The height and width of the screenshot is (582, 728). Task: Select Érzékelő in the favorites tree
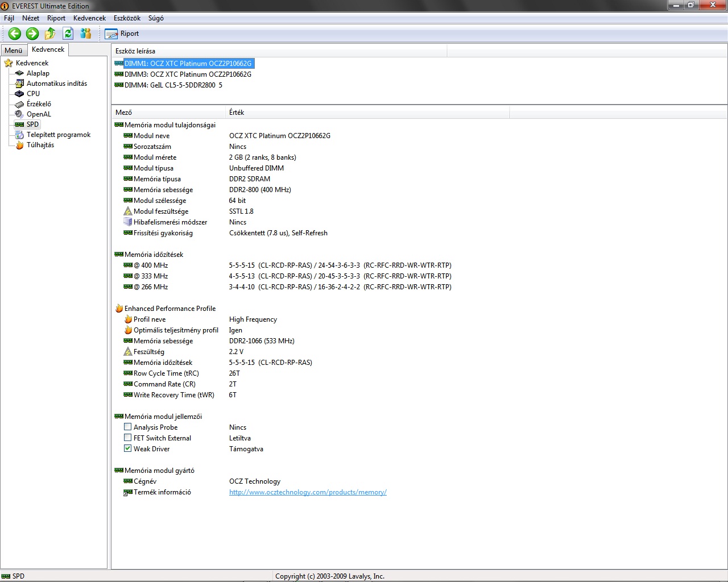(x=39, y=104)
